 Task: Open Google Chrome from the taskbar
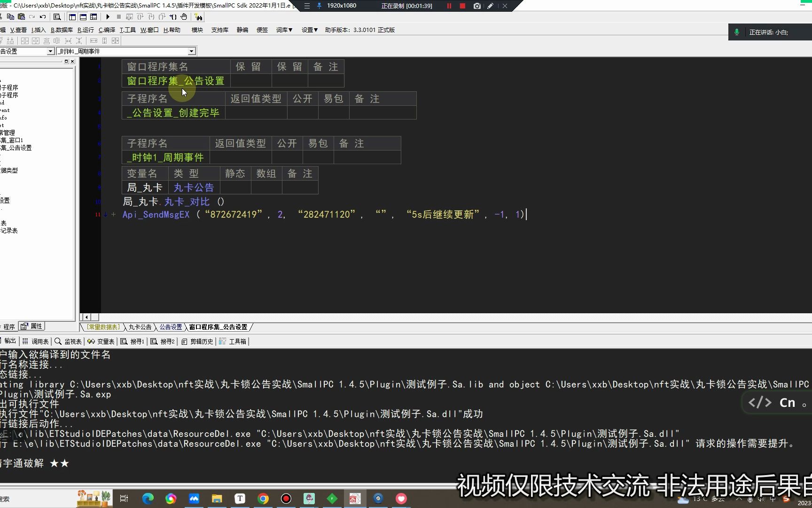coord(263,499)
